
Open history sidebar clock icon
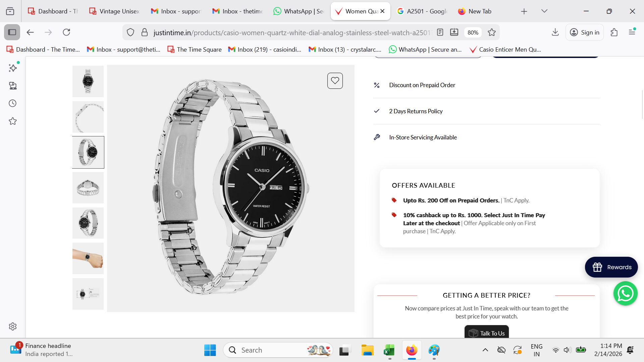tap(13, 103)
